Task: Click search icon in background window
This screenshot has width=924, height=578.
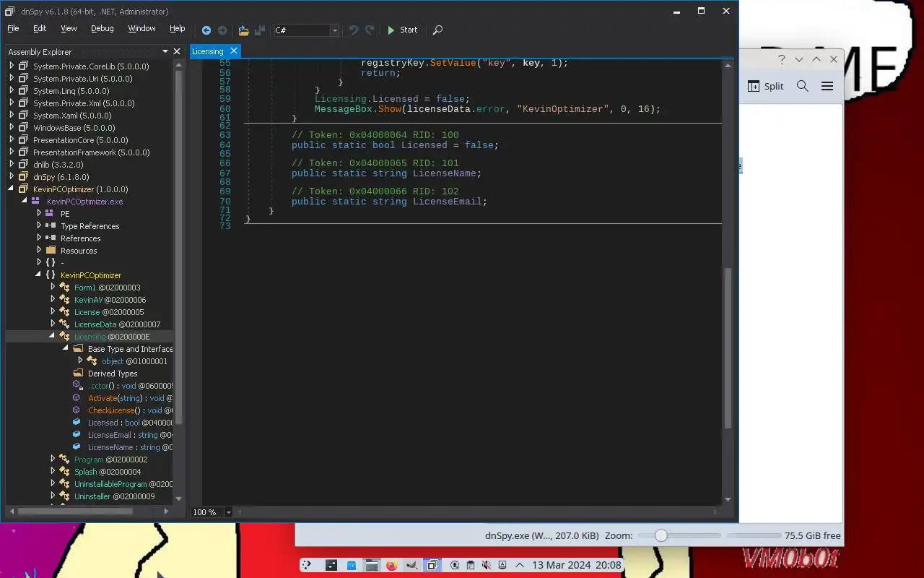Action: pos(803,86)
